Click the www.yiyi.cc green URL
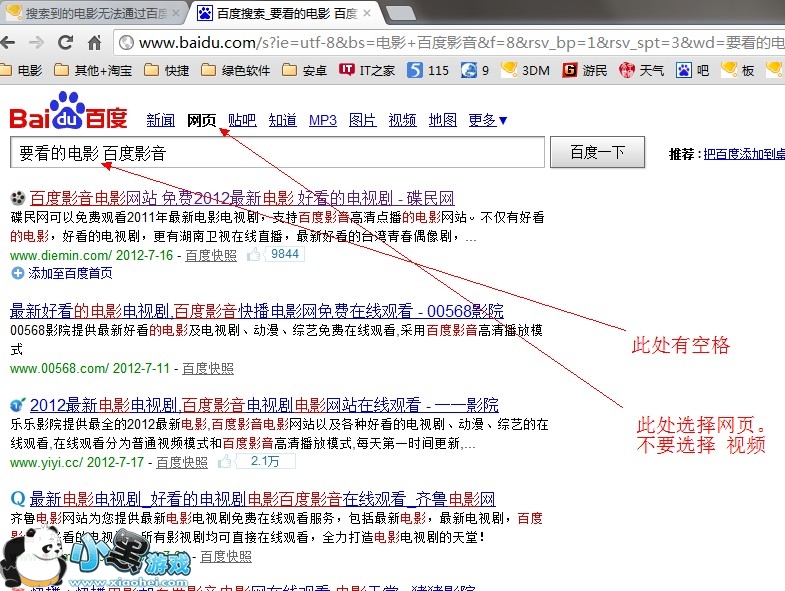Image resolution: width=785 pixels, height=591 pixels. click(x=46, y=462)
